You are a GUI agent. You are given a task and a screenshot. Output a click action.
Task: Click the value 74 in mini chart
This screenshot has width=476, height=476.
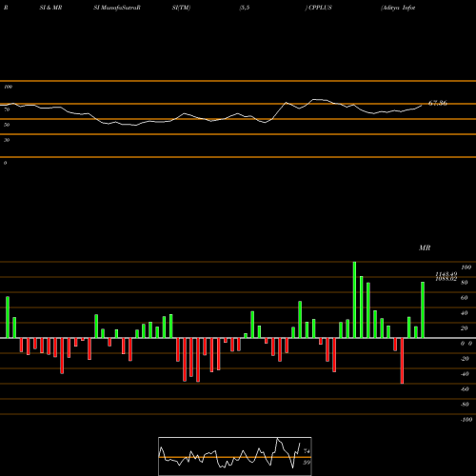tap(307, 450)
